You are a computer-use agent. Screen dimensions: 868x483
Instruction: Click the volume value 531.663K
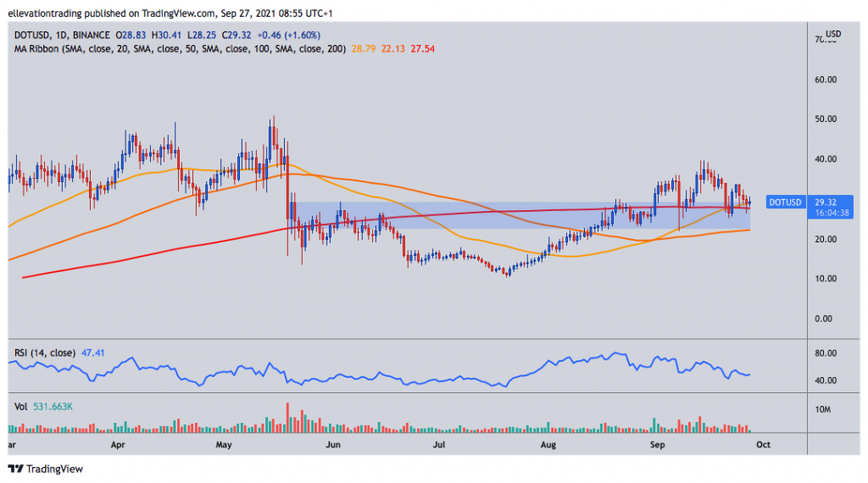53,407
